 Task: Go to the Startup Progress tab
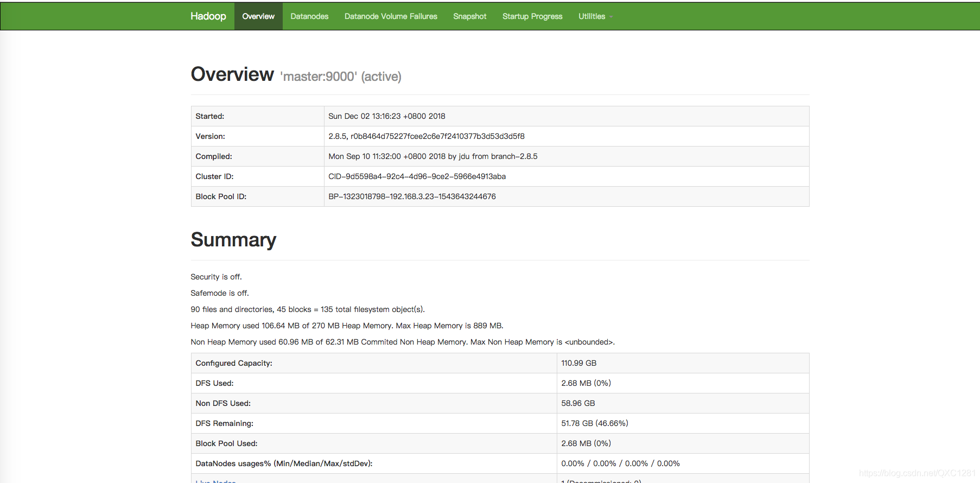click(x=532, y=16)
